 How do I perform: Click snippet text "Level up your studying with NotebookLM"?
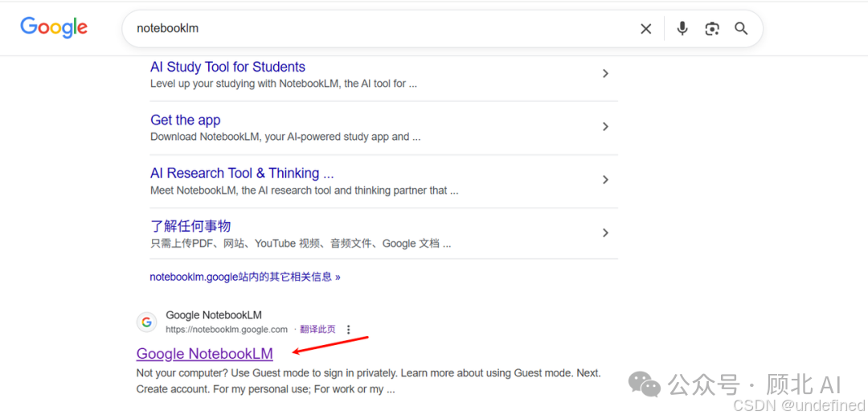pos(241,84)
